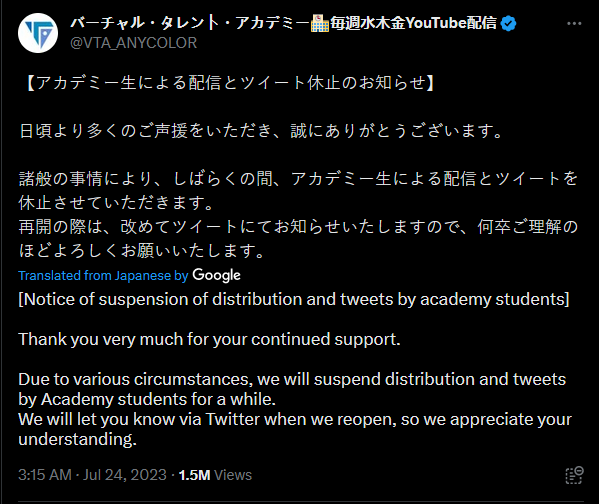Open the @VTA_ANYCOLOR handle link
Image resolution: width=599 pixels, height=504 pixels.
(x=133, y=42)
